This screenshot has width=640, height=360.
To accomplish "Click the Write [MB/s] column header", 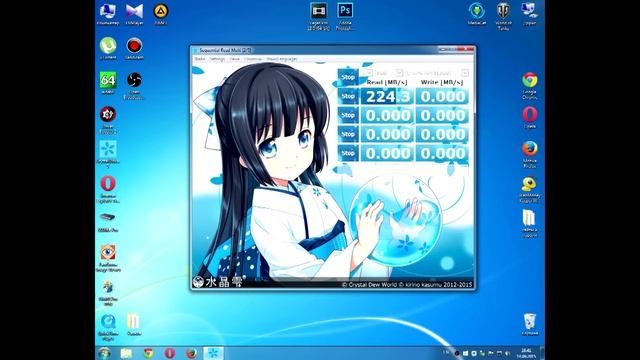I will (x=442, y=82).
